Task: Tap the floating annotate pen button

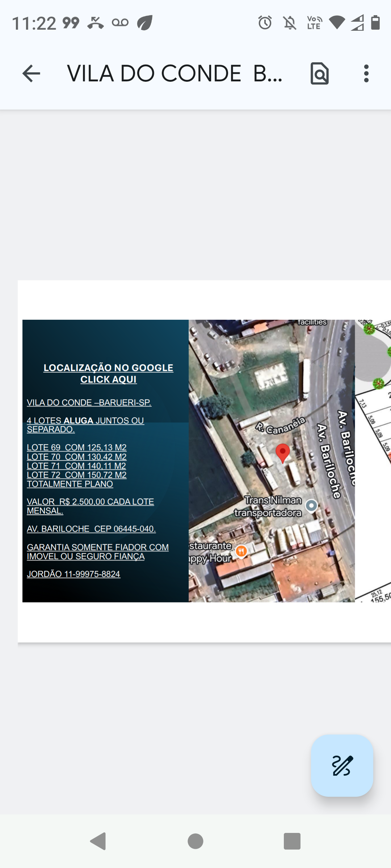Action: [x=342, y=765]
